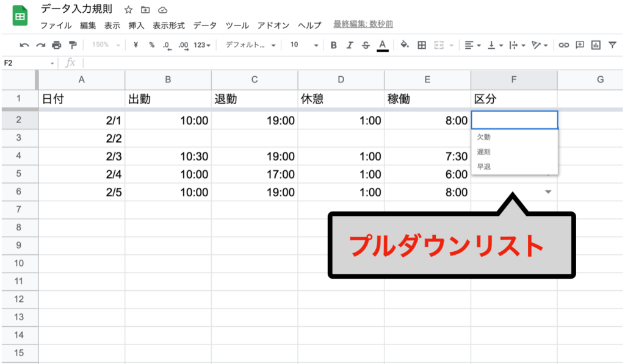Choose 遅刻 from the dropdown list
Image resolution: width=625 pixels, height=364 pixels.
coord(514,152)
